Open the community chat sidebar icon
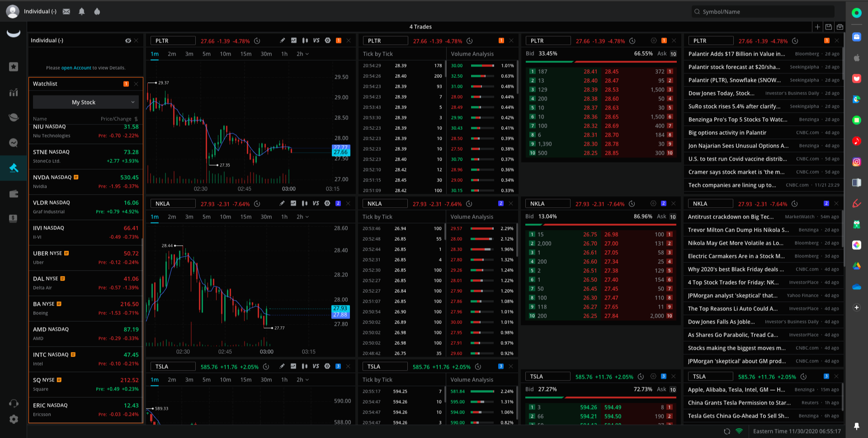 tap(14, 143)
